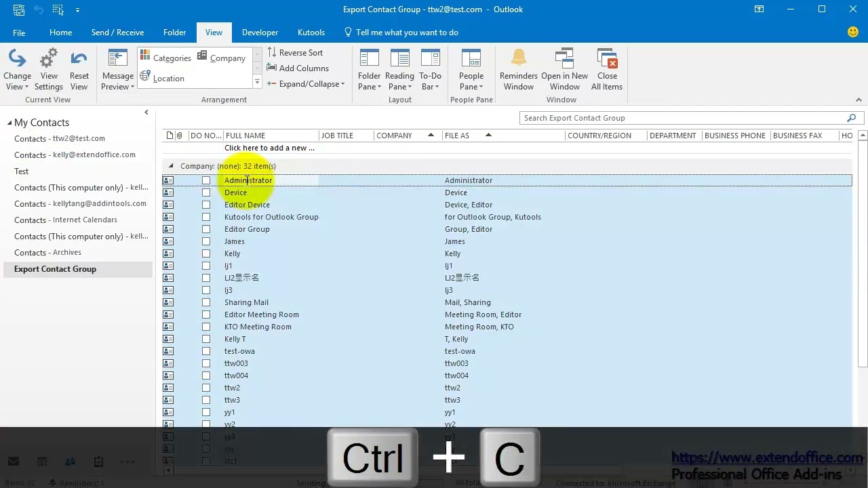
Task: Click Open in New Window icon
Action: [x=564, y=70]
